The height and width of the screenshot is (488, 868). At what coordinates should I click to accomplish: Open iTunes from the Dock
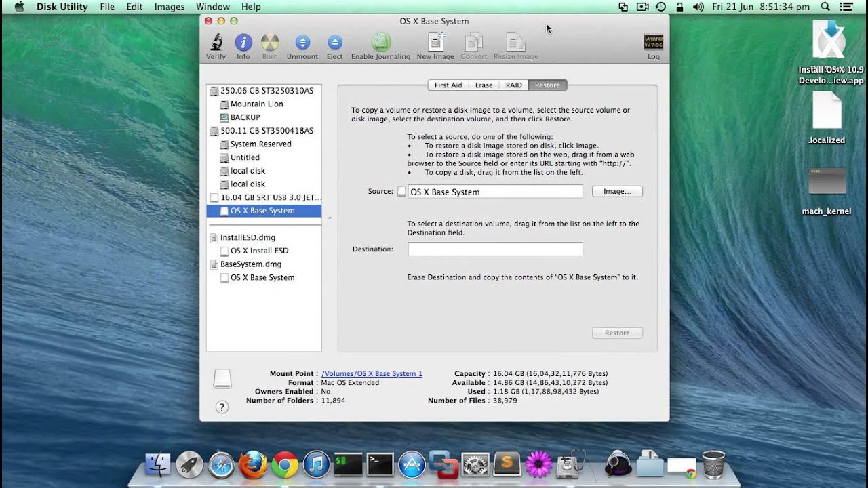316,464
